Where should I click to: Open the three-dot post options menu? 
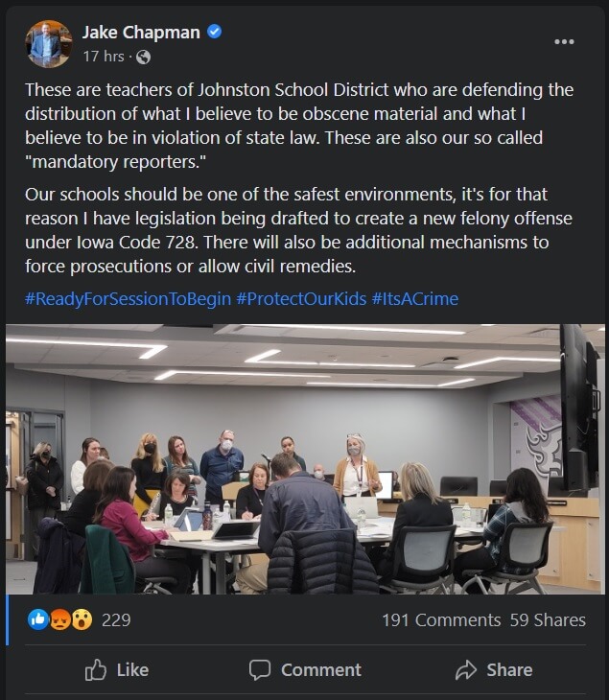point(564,42)
